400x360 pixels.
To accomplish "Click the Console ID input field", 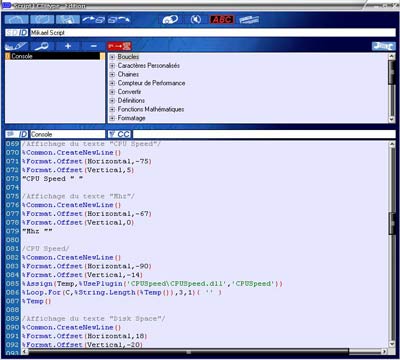I will 68,134.
